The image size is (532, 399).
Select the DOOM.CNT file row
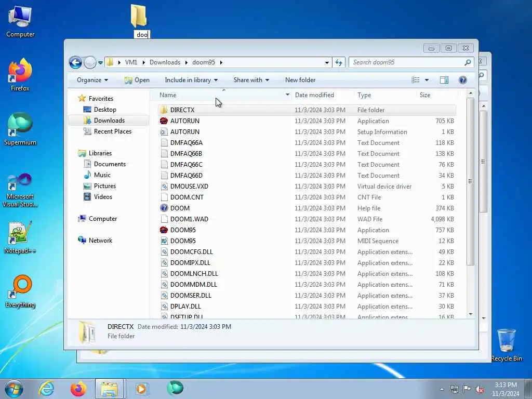click(307, 197)
